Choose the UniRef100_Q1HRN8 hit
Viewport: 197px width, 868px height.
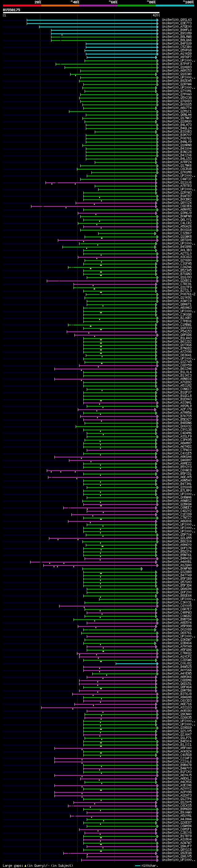pyautogui.click(x=177, y=145)
